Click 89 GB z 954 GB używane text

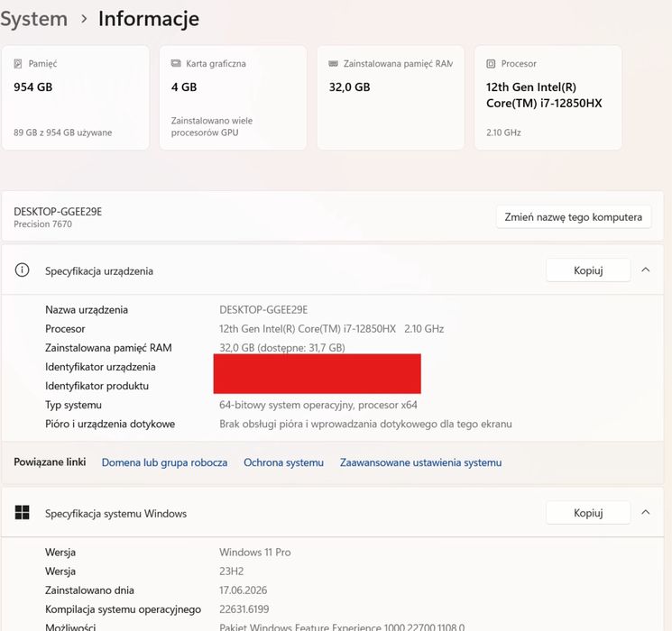pos(62,133)
